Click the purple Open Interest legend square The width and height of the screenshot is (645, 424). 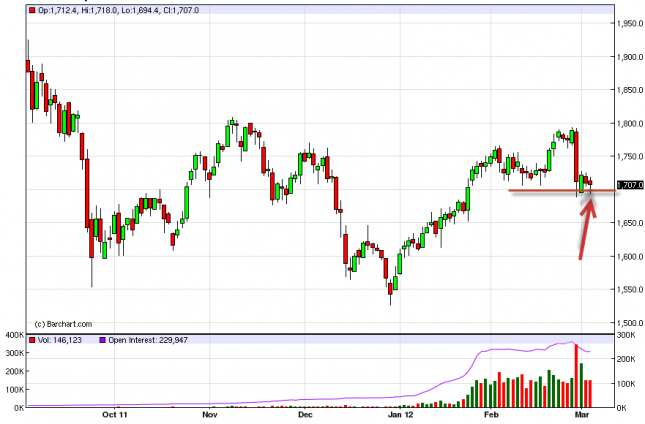point(102,340)
